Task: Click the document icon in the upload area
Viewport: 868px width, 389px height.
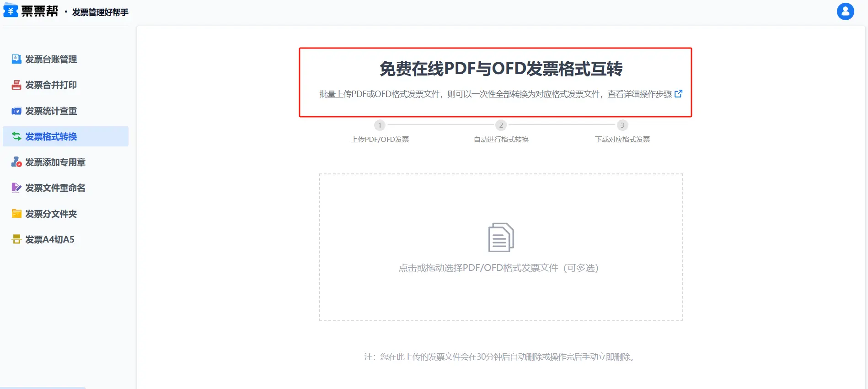Action: tap(501, 237)
